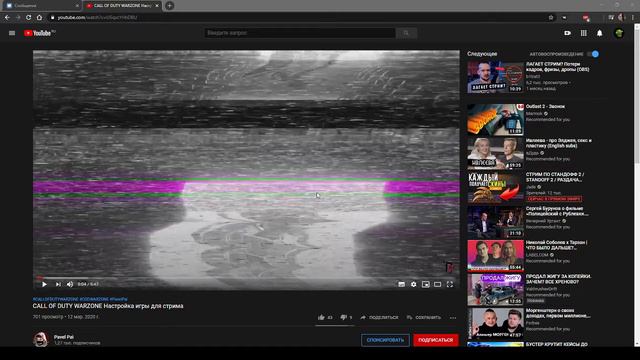Open the browser home page
The height and width of the screenshot is (360, 640).
point(39,18)
